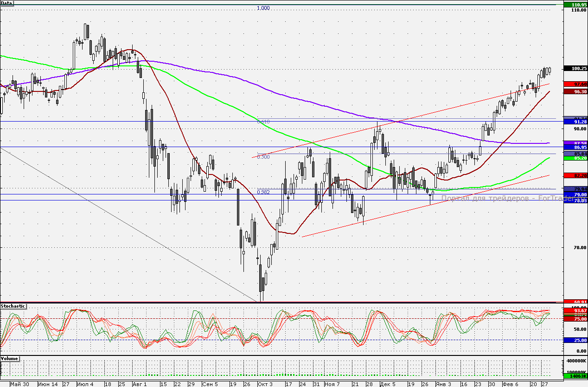Click the 85.20 green moving average tag
588x387 pixels.
[x=575, y=158]
